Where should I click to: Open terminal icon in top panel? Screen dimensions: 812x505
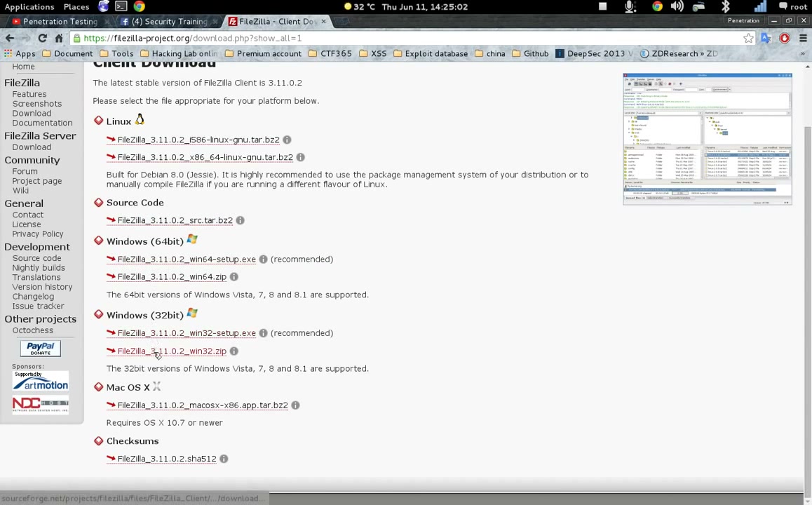[121, 6]
